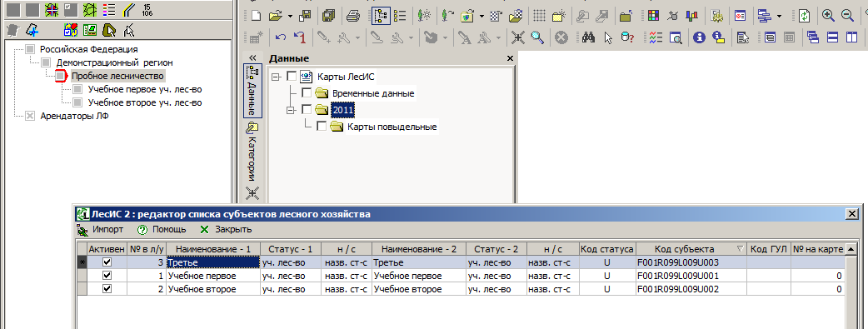The width and height of the screenshot is (868, 329).
Task: Click the polygon with blue crosshair icon
Action: [x=32, y=30]
